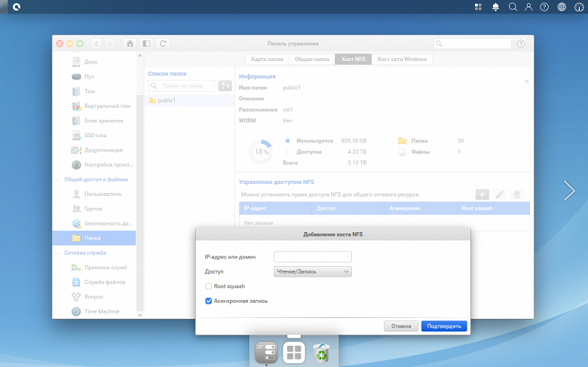Open recycle bin in dock
The height and width of the screenshot is (367, 588).
[x=322, y=353]
